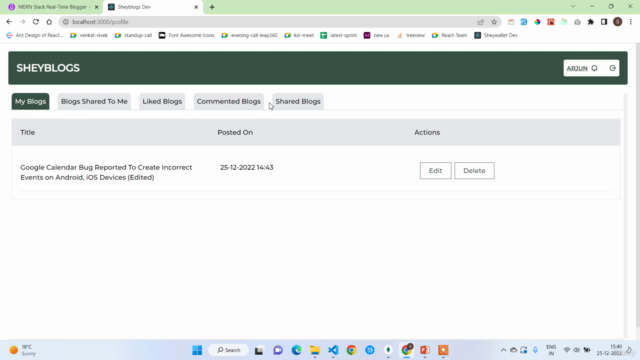Click the logout icon in the header

point(613,68)
